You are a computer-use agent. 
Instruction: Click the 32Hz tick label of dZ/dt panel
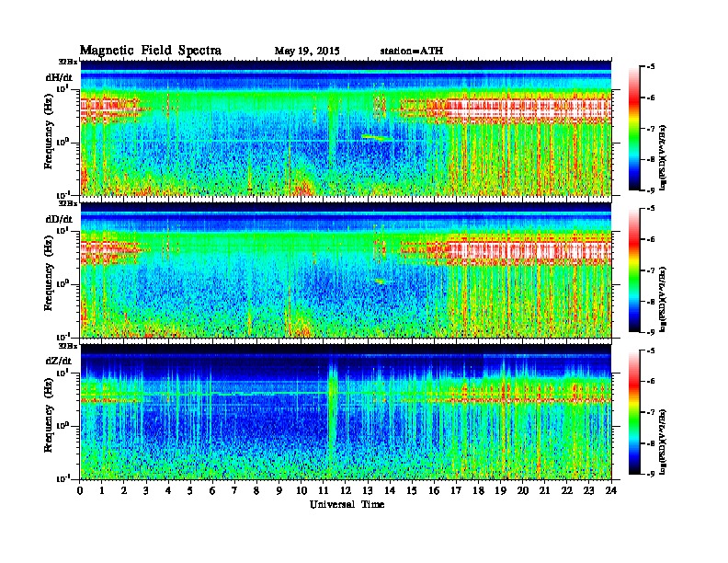pos(68,346)
